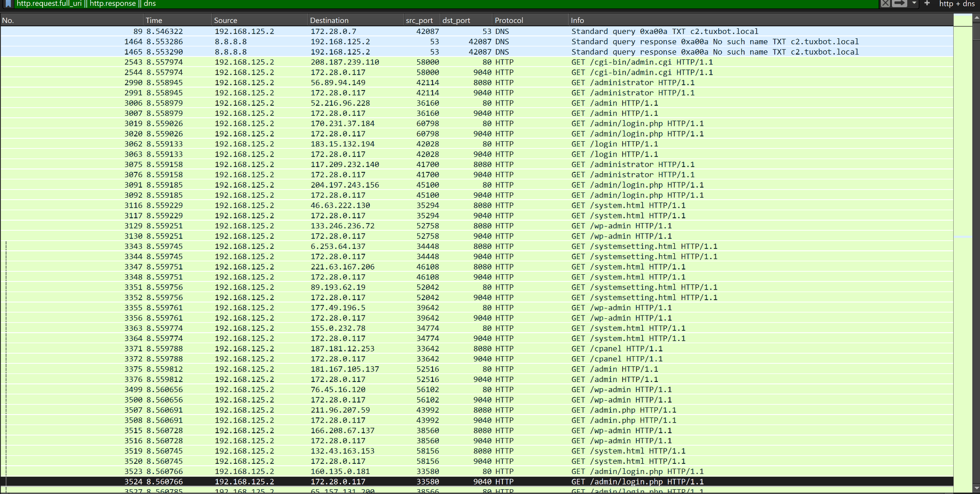The image size is (980, 494).
Task: Select packet 3344 GET /systemsetting.html row
Action: pos(477,257)
